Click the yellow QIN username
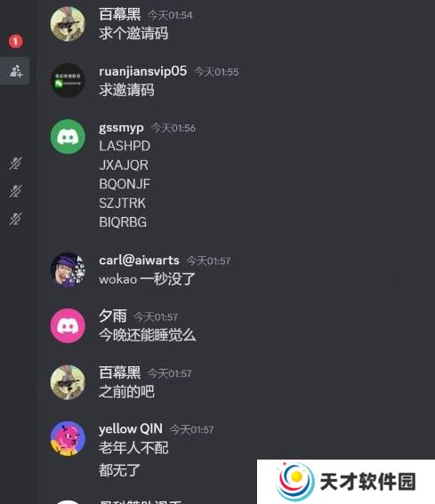Viewport: 435px width, 504px height. (131, 428)
